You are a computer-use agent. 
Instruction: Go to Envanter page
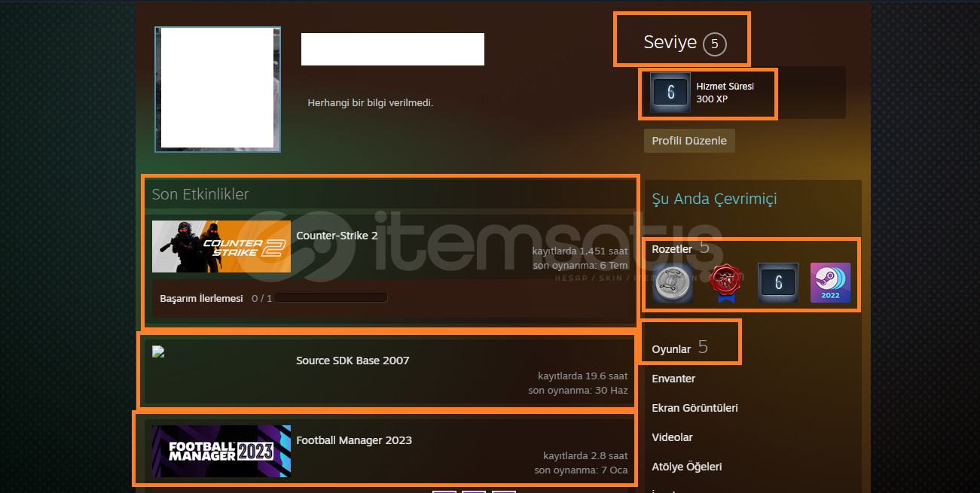[673, 379]
